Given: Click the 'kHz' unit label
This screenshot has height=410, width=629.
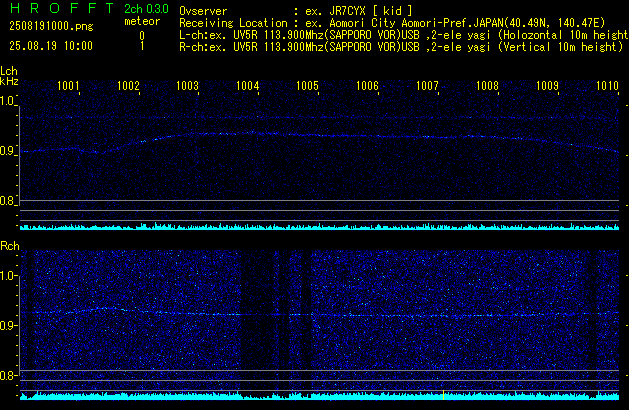Looking at the screenshot, I should [x=9, y=81].
